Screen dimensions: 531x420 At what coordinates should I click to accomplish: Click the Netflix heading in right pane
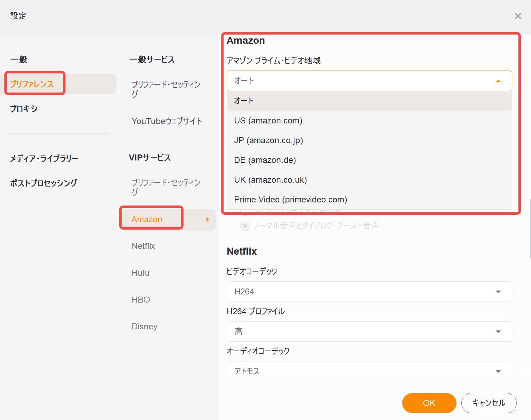(x=242, y=251)
